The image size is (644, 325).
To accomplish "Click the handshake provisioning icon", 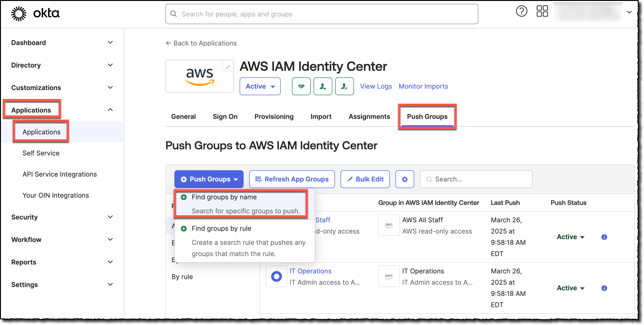I will (301, 86).
